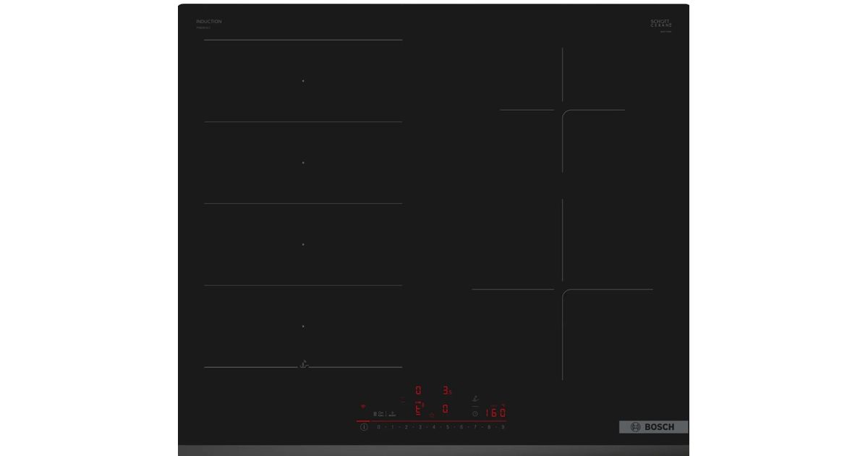
Task: Click the INDUCTION label text
Action: [208, 22]
